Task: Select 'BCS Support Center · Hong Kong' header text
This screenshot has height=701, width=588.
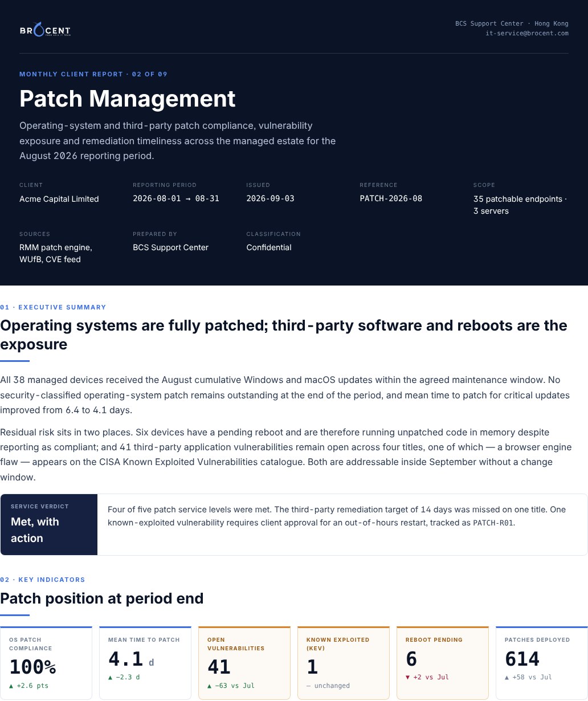Action: tap(512, 24)
